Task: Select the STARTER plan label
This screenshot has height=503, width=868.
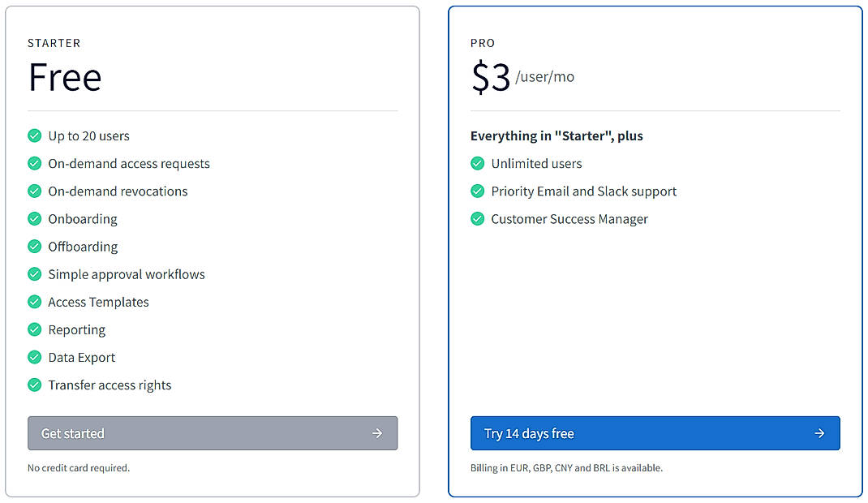Action: [x=54, y=43]
